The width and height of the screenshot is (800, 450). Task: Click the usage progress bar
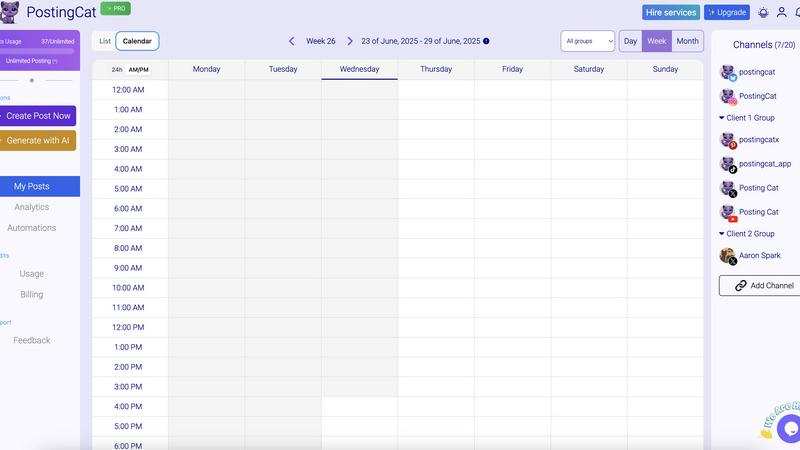(37, 51)
